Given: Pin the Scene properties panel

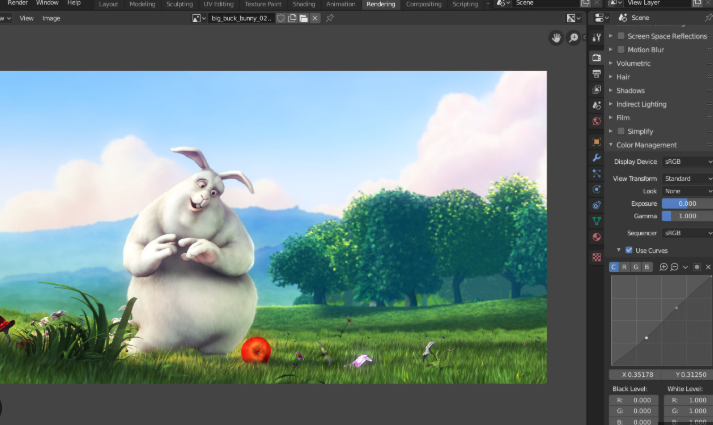Looking at the screenshot, I should [708, 18].
